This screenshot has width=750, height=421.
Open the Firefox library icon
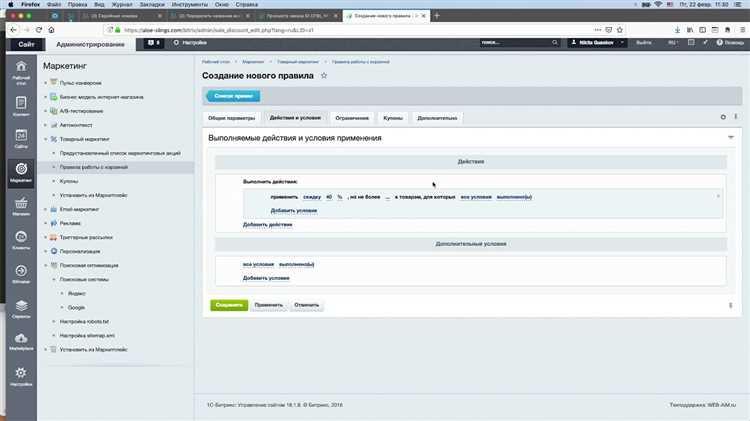690,30
